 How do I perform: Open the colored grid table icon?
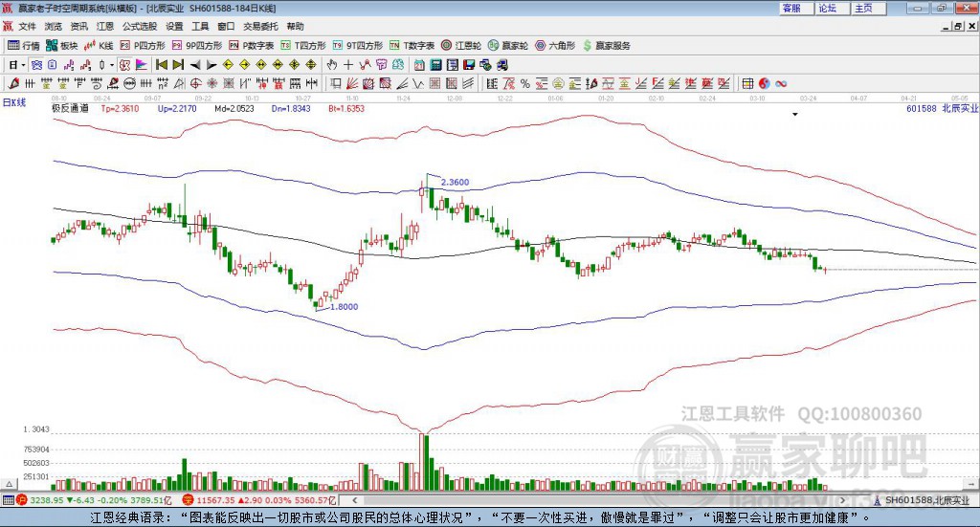tap(747, 83)
